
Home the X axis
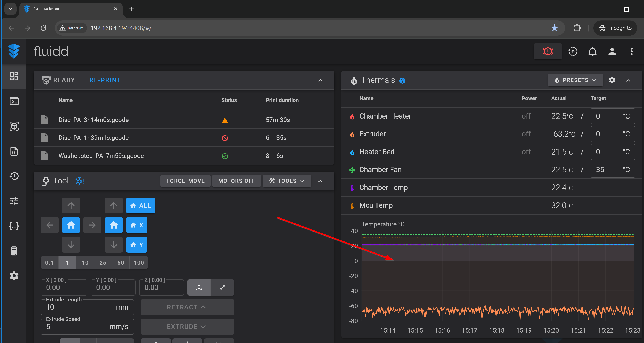click(136, 225)
